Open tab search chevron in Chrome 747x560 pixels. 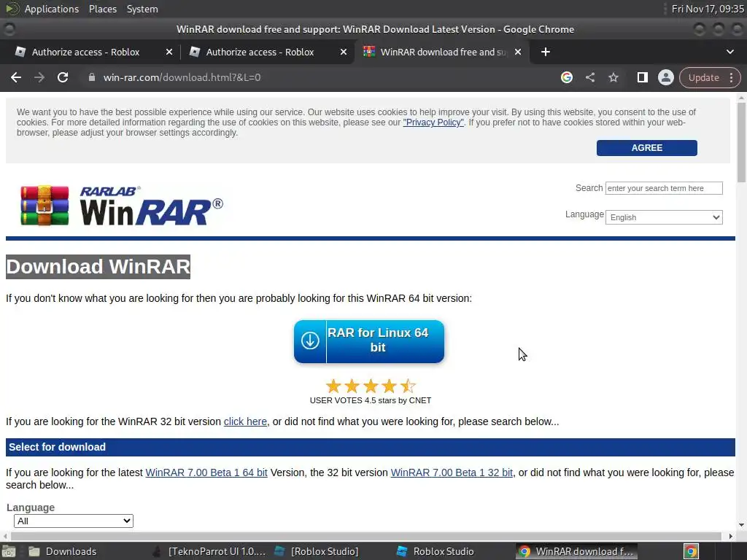tap(729, 52)
